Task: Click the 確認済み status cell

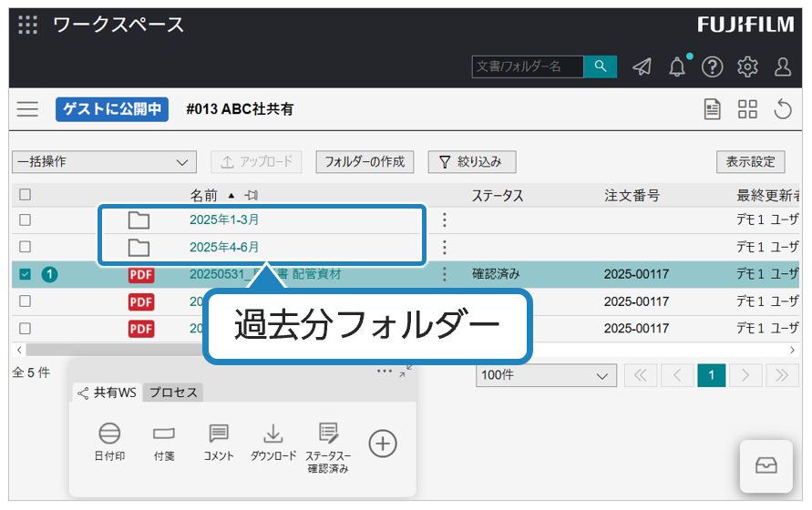Action: coord(496,274)
